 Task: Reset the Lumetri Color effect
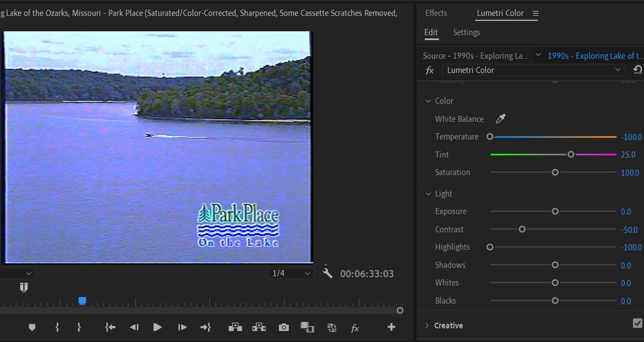tap(638, 70)
